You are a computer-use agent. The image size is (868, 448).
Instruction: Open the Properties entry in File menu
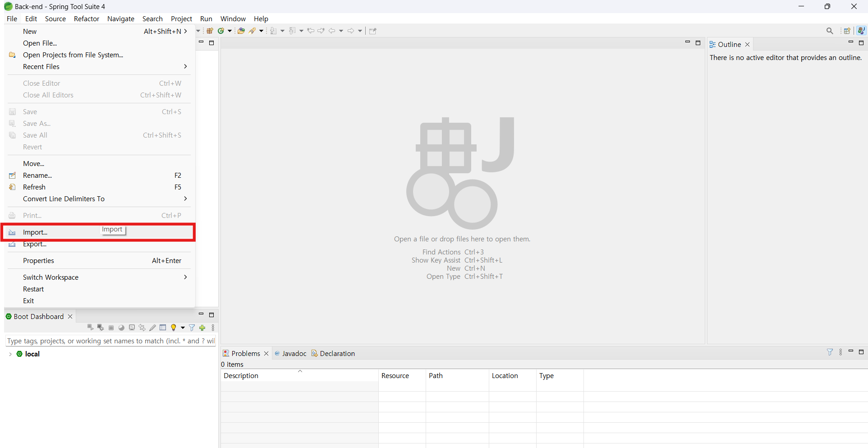click(x=99, y=261)
